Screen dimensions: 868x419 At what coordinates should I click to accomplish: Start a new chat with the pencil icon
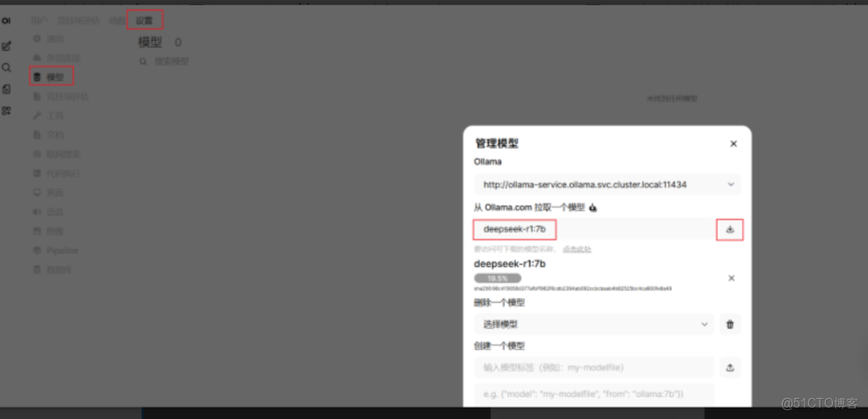[7, 47]
